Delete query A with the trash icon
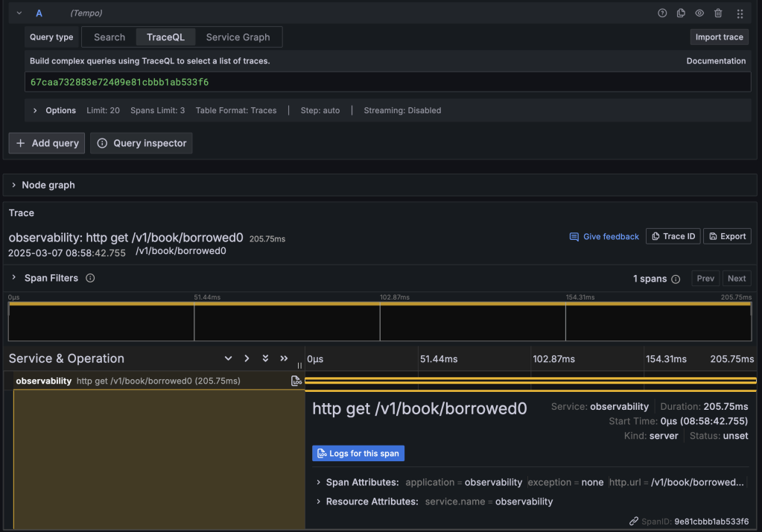 (718, 13)
